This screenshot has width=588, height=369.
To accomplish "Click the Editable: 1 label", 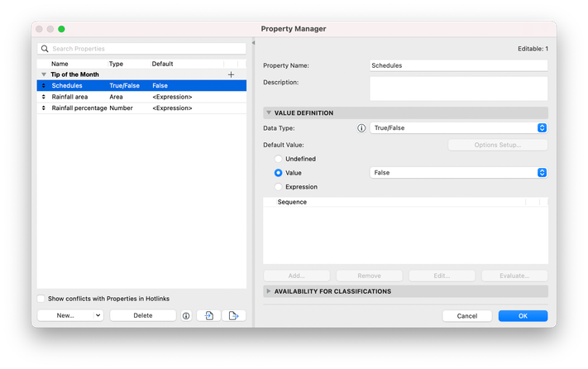I will (x=533, y=49).
